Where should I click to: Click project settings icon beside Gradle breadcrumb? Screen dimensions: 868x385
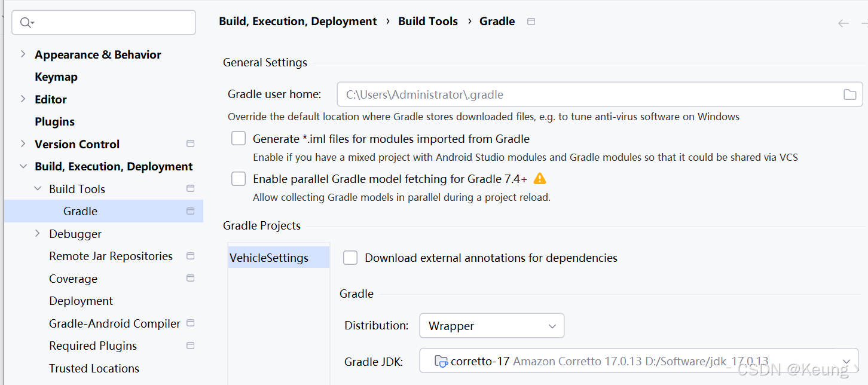(531, 22)
